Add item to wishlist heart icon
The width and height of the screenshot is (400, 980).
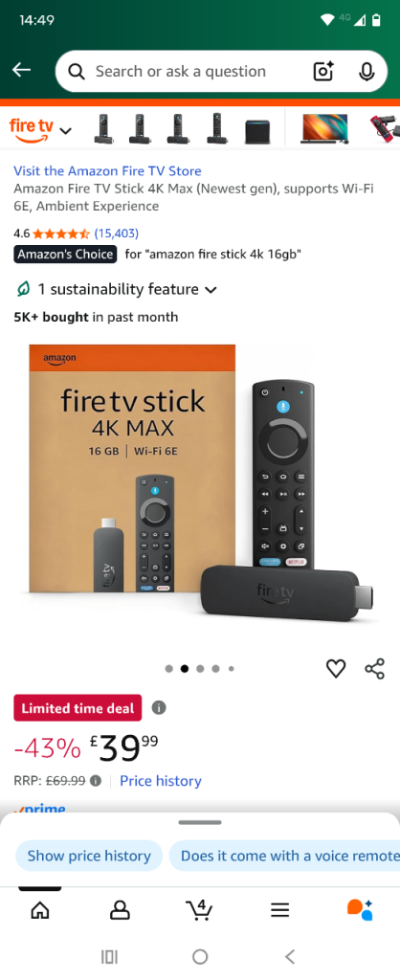click(x=336, y=668)
